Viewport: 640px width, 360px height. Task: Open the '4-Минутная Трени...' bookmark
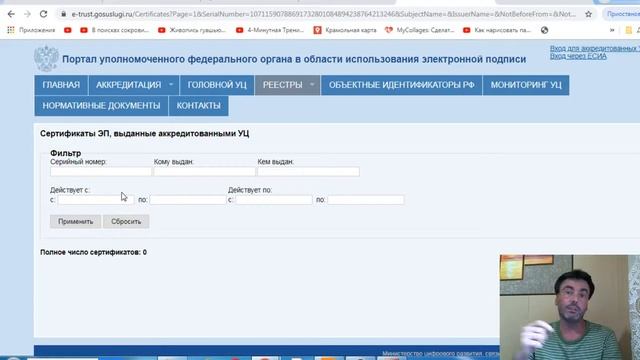click(270, 30)
